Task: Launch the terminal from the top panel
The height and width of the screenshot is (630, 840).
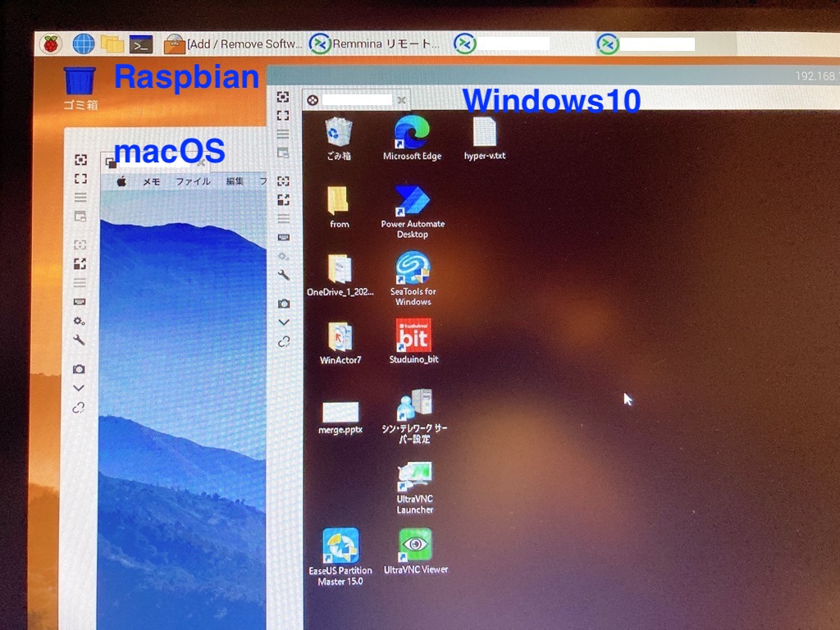Action: [141, 44]
